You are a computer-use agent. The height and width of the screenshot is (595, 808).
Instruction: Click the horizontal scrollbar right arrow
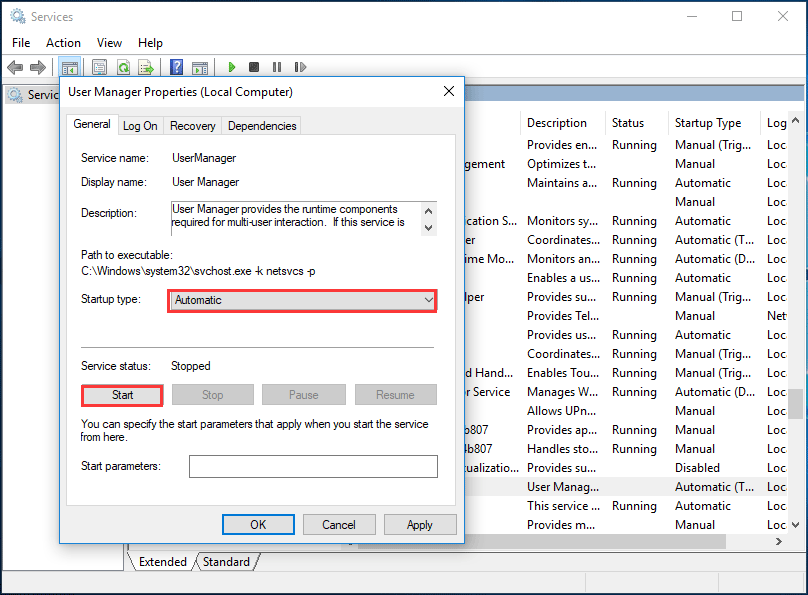click(x=779, y=541)
